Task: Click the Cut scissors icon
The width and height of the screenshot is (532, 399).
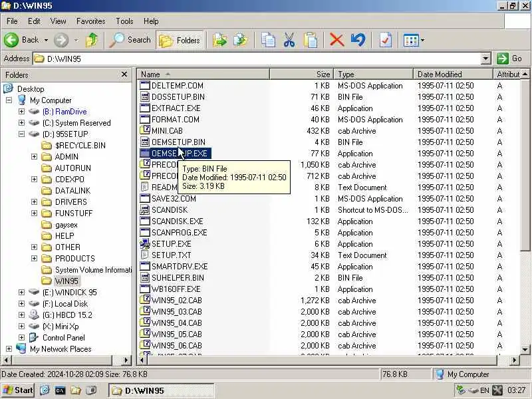Action: [x=289, y=40]
